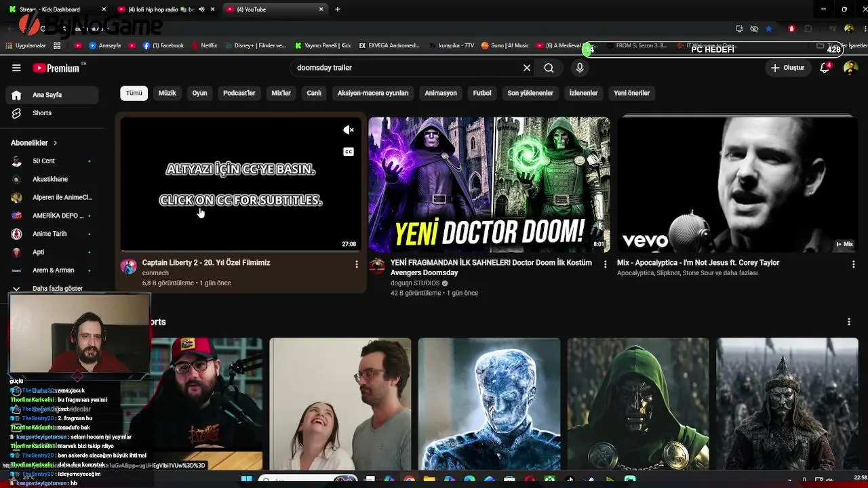
Task: Open the Yayıncı Paneli | Kick bookmark
Action: pos(323,45)
